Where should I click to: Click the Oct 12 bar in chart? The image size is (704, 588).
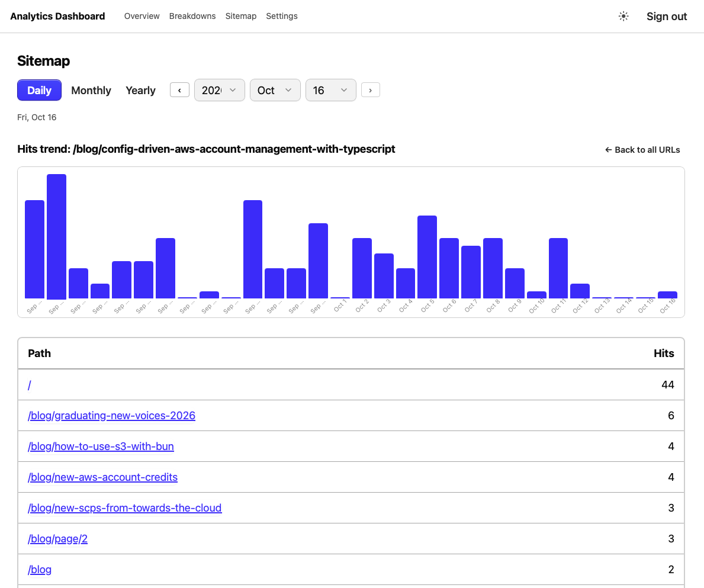click(x=580, y=291)
